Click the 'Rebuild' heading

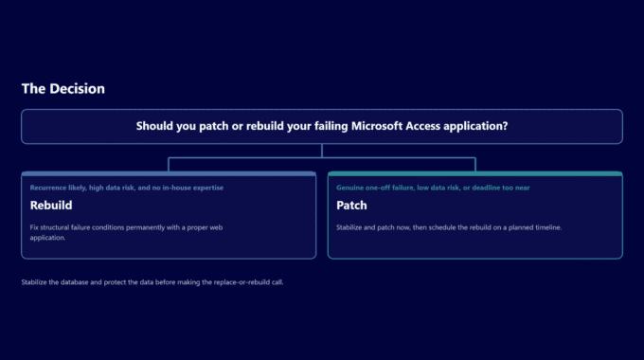click(x=51, y=205)
